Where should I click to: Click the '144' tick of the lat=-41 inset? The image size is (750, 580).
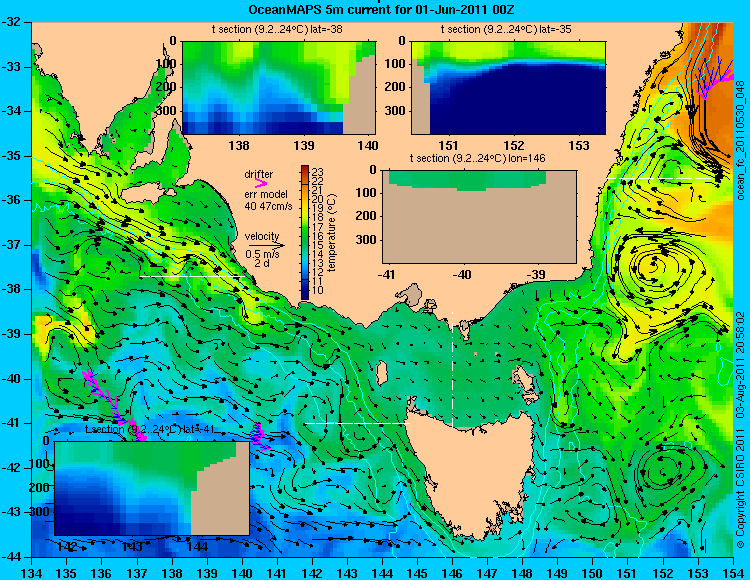pyautogui.click(x=198, y=546)
